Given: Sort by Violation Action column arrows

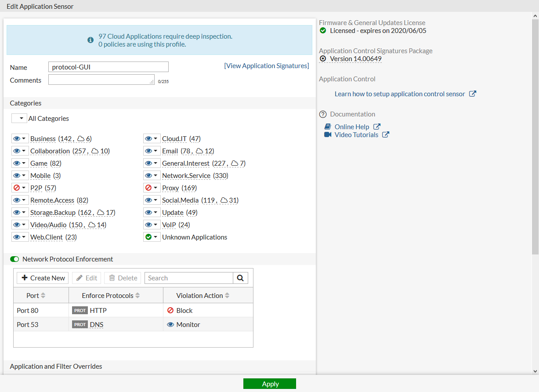Looking at the screenshot, I should coord(227,296).
